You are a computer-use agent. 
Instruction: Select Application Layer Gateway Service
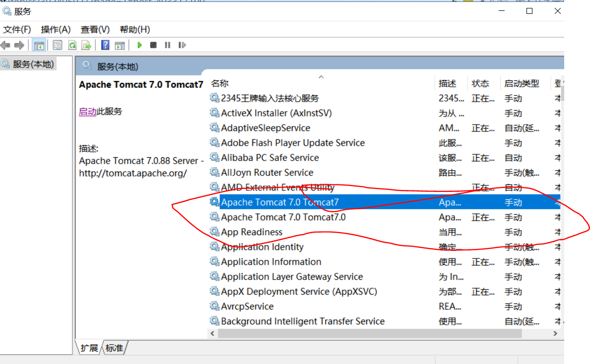click(384, 277)
